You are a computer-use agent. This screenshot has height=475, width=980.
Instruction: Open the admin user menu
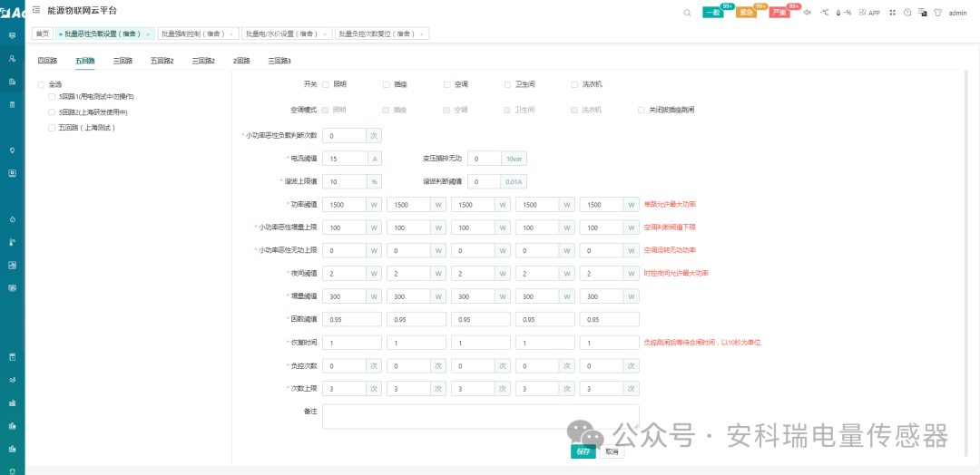pyautogui.click(x=957, y=13)
